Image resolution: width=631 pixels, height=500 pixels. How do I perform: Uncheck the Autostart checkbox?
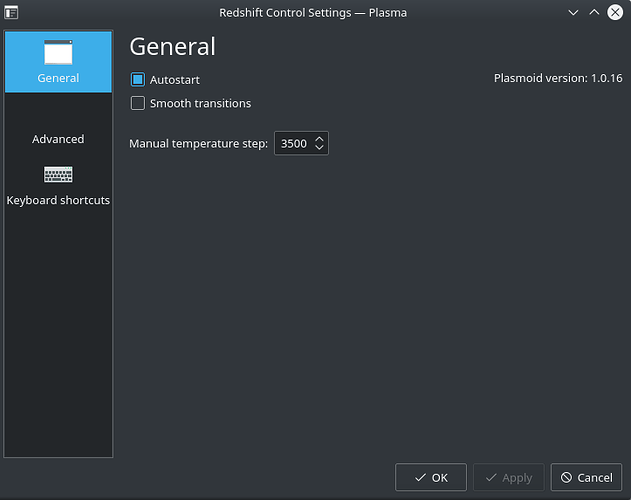(138, 79)
